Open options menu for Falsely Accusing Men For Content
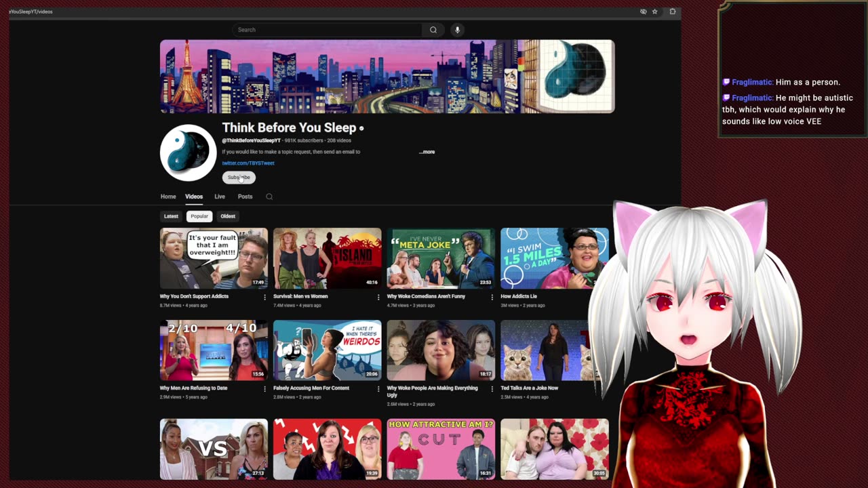Viewport: 868px width, 488px height. coord(378,389)
